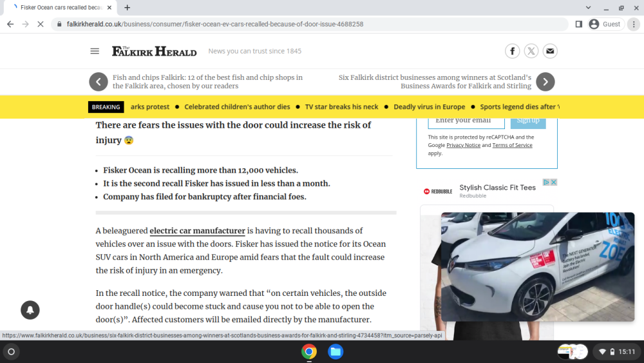This screenshot has width=644, height=363.
Task: Click the 'arks protest' ticker headline
Action: pyautogui.click(x=150, y=107)
